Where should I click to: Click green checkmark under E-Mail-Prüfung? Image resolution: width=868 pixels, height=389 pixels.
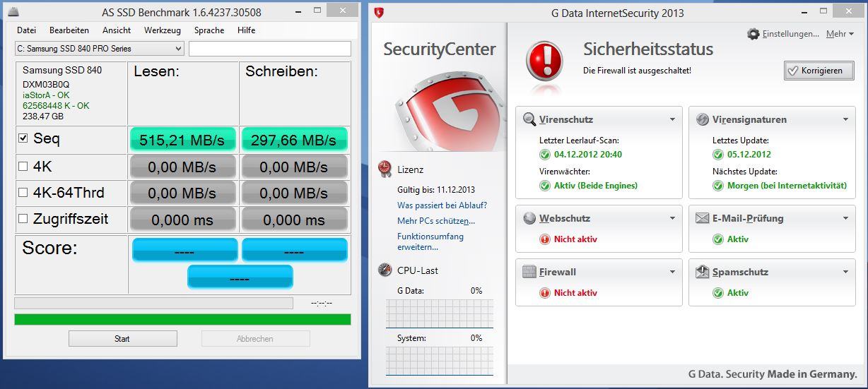click(x=718, y=239)
